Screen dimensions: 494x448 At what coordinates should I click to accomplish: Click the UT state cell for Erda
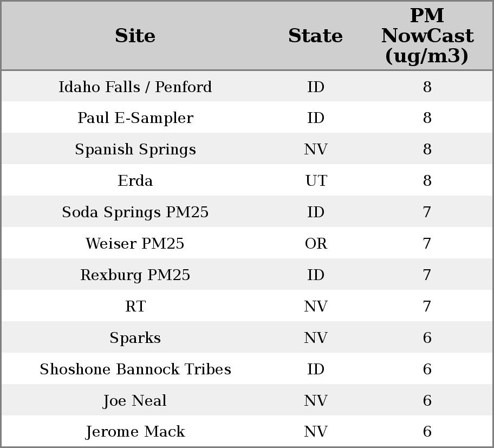click(x=316, y=181)
